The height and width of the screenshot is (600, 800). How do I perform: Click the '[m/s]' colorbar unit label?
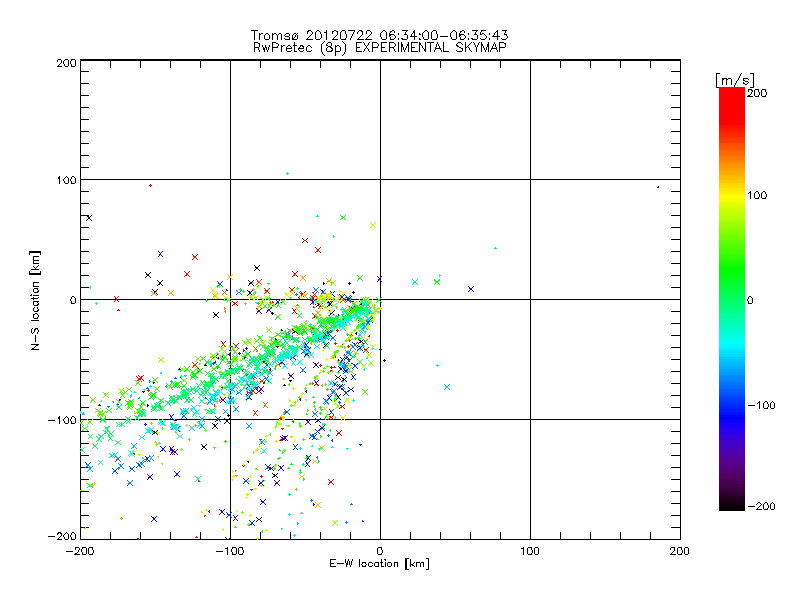tap(734, 80)
